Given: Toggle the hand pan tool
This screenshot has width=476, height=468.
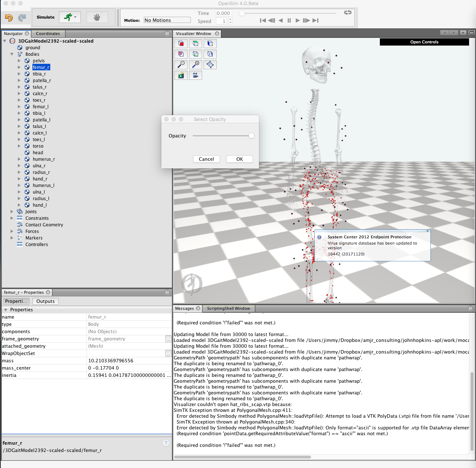Looking at the screenshot, I should [x=97, y=17].
